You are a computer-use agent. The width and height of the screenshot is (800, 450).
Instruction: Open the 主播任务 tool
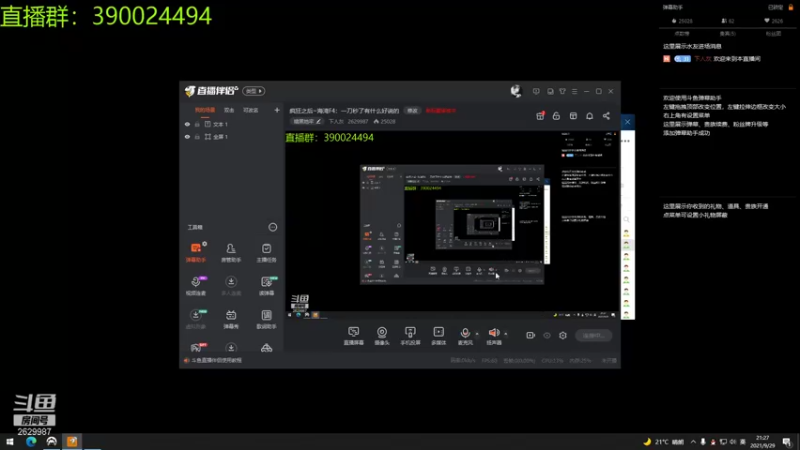pyautogui.click(x=266, y=253)
